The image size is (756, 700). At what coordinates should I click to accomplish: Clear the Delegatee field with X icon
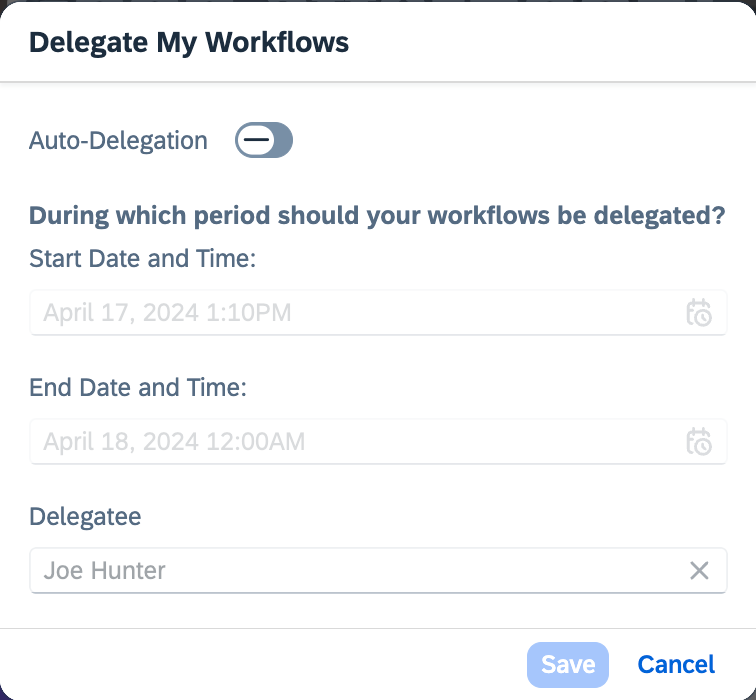(699, 570)
